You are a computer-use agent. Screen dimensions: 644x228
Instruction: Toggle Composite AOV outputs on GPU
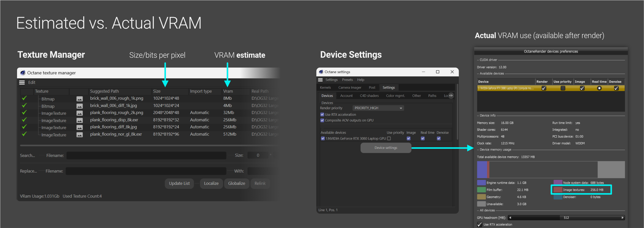[322, 120]
